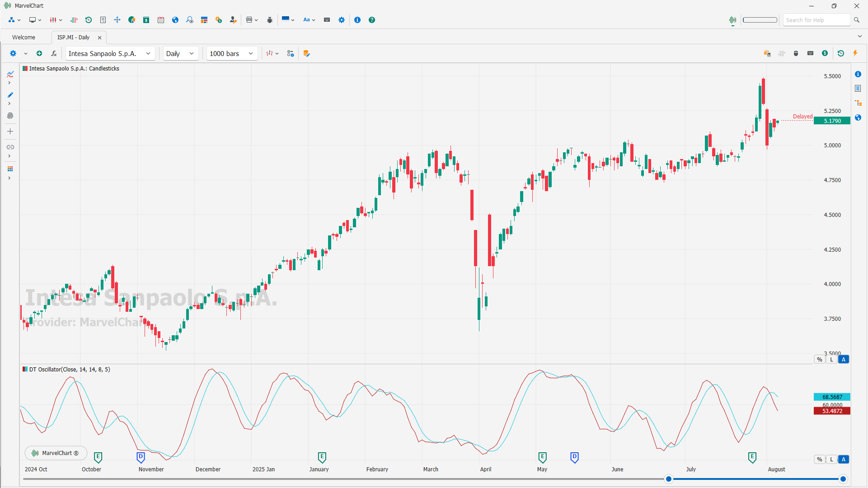The height and width of the screenshot is (488, 868).
Task: Click the time and sales list icon
Action: [x=74, y=20]
